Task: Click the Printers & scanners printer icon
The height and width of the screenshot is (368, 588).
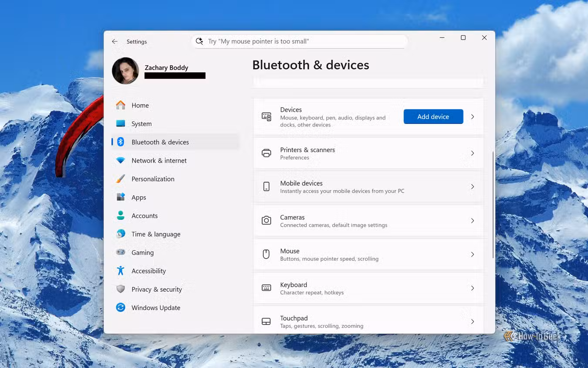Action: (x=266, y=153)
